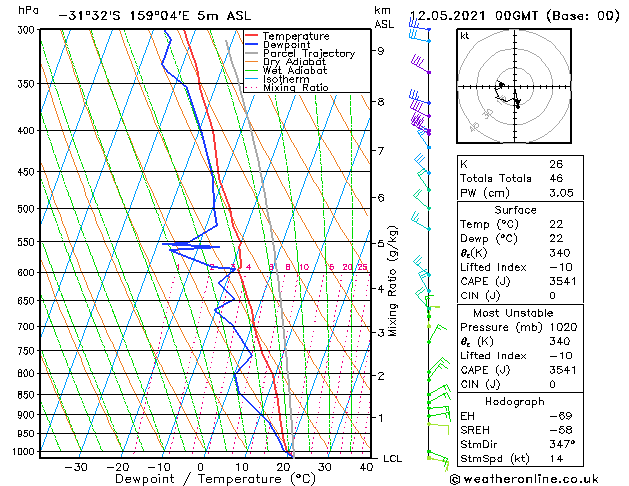Click the gray Parcel Trajectory legend line sample
Image resolution: width=629 pixels, height=486 pixels.
(252, 53)
